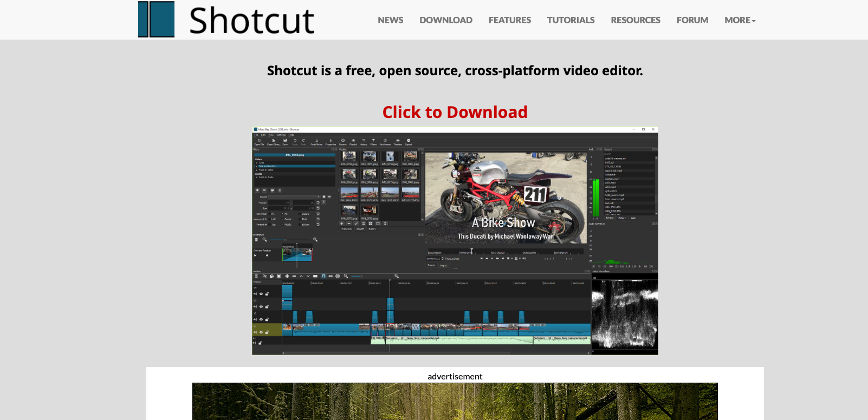Go to the DOWNLOAD page from the navigation bar

point(445,20)
